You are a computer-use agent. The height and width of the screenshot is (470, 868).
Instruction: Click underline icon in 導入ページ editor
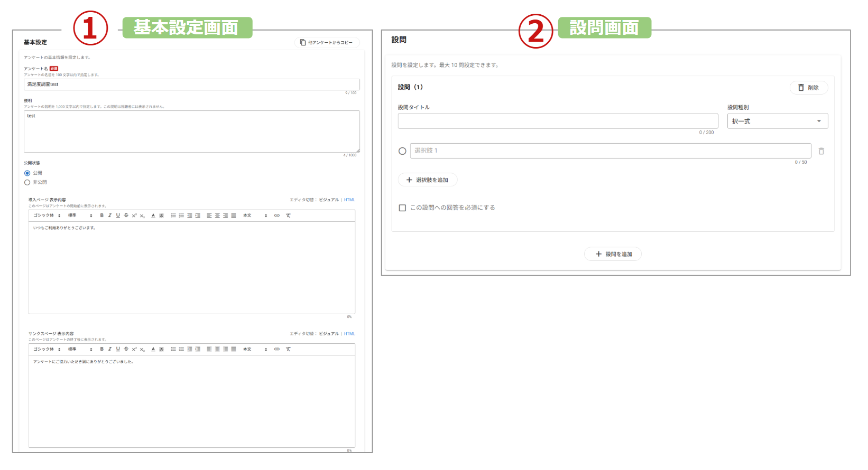tap(118, 215)
